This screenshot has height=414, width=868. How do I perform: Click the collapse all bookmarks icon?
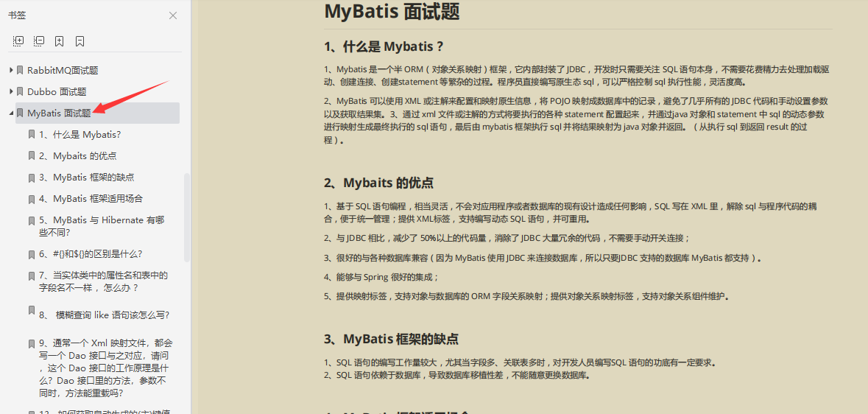click(39, 41)
